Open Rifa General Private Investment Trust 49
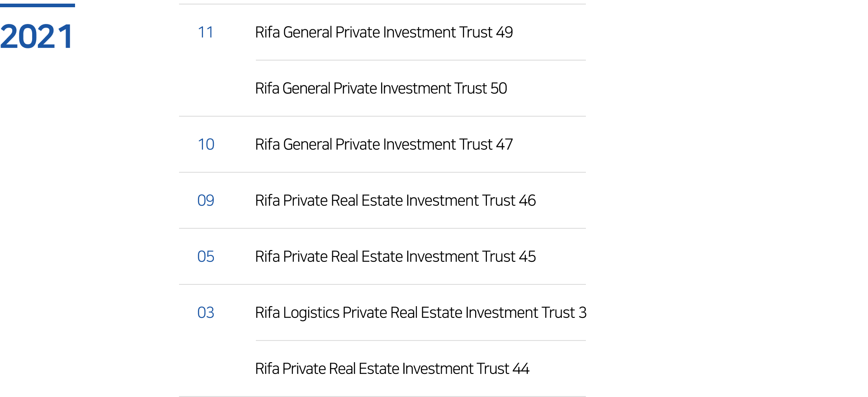This screenshot has width=868, height=397. click(x=384, y=33)
